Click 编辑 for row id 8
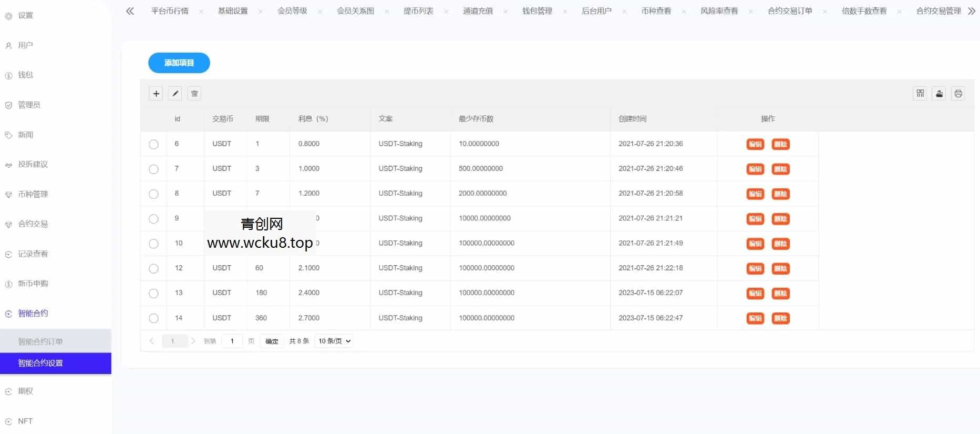 [755, 194]
